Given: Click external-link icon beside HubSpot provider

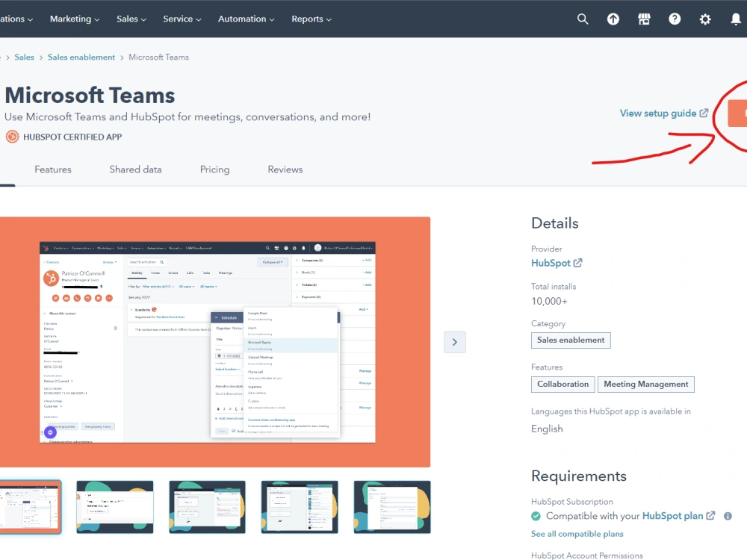Looking at the screenshot, I should click(577, 263).
